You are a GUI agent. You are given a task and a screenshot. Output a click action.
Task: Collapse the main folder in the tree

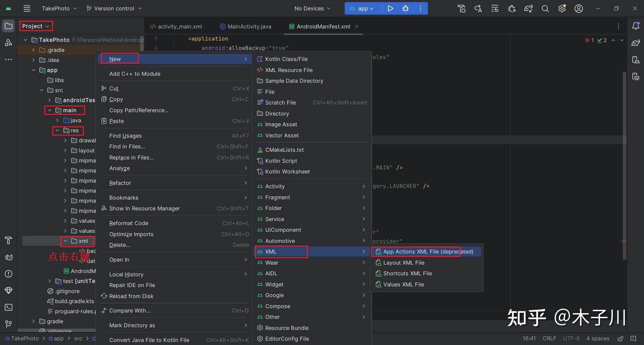[x=49, y=110]
